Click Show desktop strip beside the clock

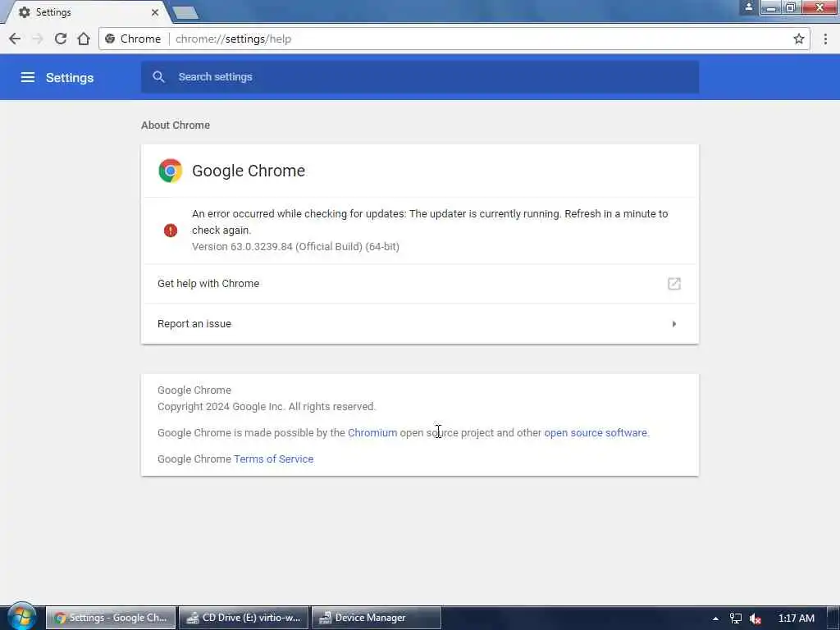[833, 618]
